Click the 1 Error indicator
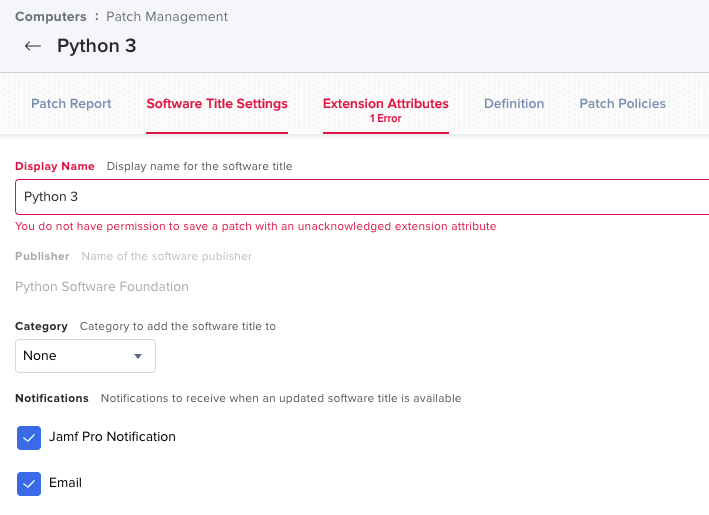 tap(386, 118)
